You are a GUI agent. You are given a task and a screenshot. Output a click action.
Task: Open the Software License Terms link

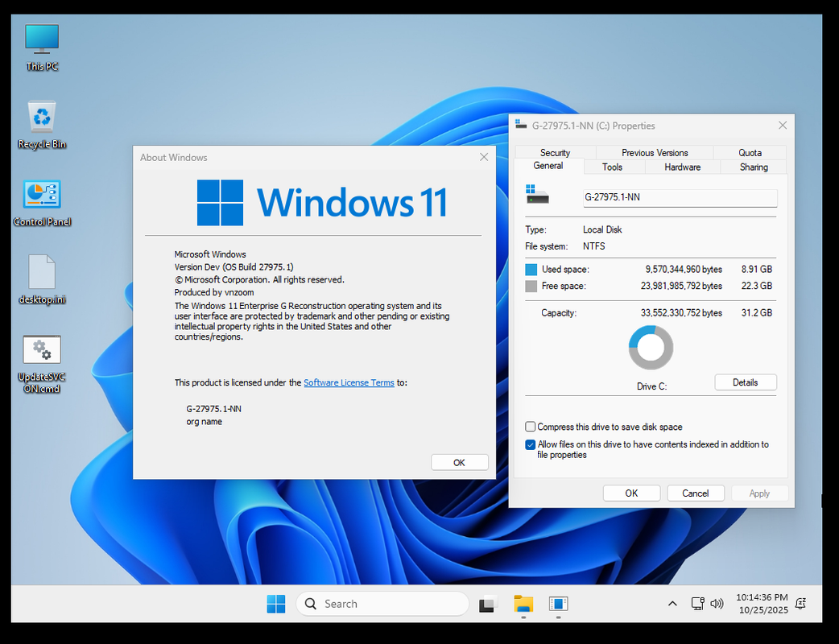click(x=349, y=382)
